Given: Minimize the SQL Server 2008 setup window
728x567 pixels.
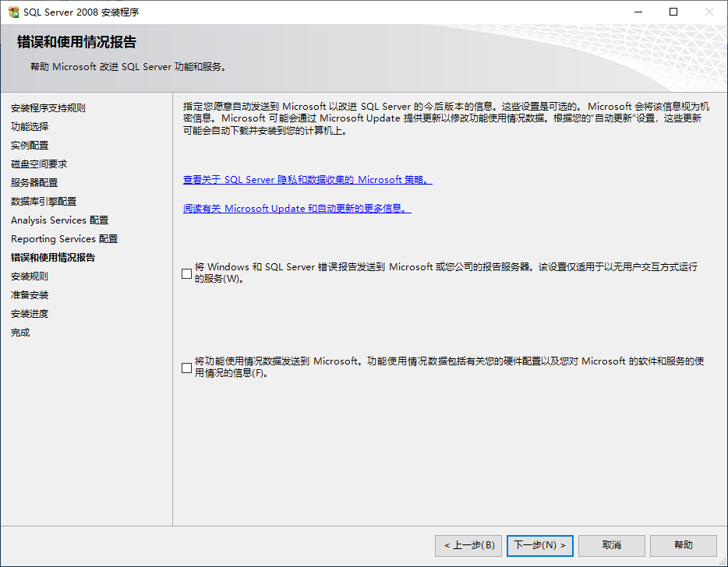Looking at the screenshot, I should [638, 12].
